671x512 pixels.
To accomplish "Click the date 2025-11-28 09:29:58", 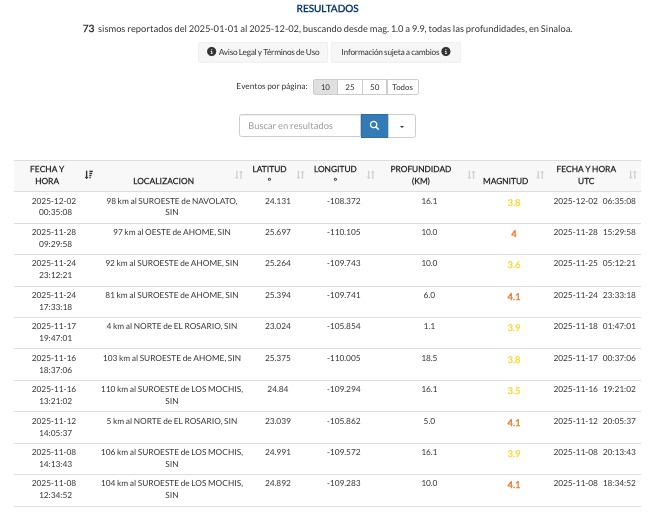I will pyautogui.click(x=54, y=238).
